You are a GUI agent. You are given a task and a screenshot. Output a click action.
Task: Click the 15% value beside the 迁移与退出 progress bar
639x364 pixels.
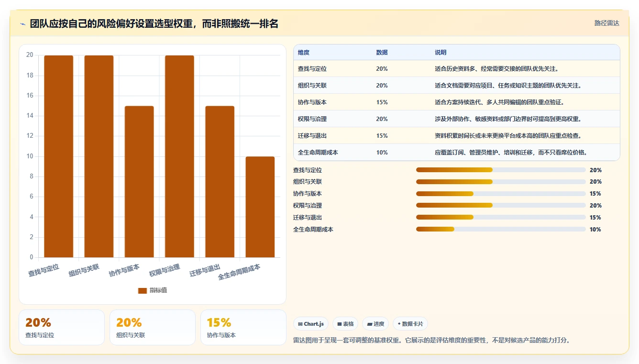click(595, 218)
